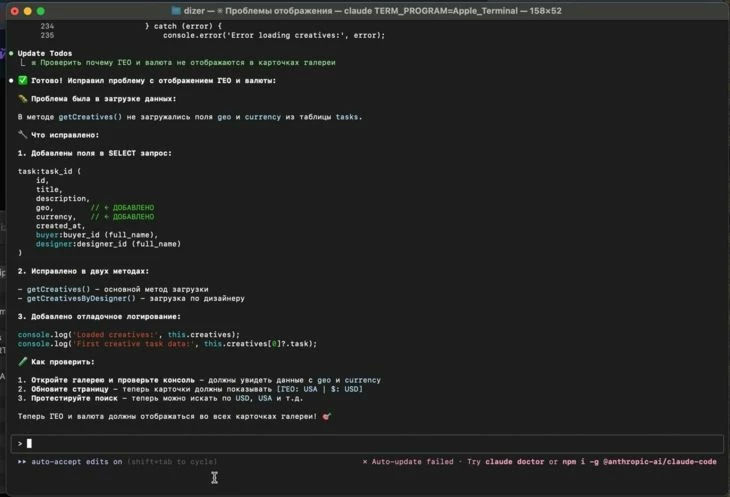
Task: Click the double-arrow icon before auto-accept edits
Action: click(22, 462)
